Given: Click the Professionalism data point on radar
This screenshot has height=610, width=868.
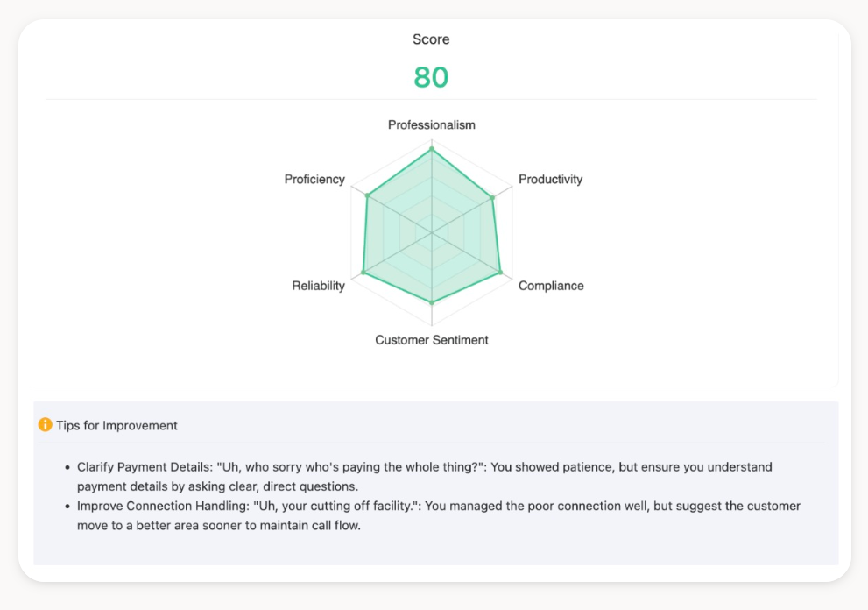Looking at the screenshot, I should [432, 149].
